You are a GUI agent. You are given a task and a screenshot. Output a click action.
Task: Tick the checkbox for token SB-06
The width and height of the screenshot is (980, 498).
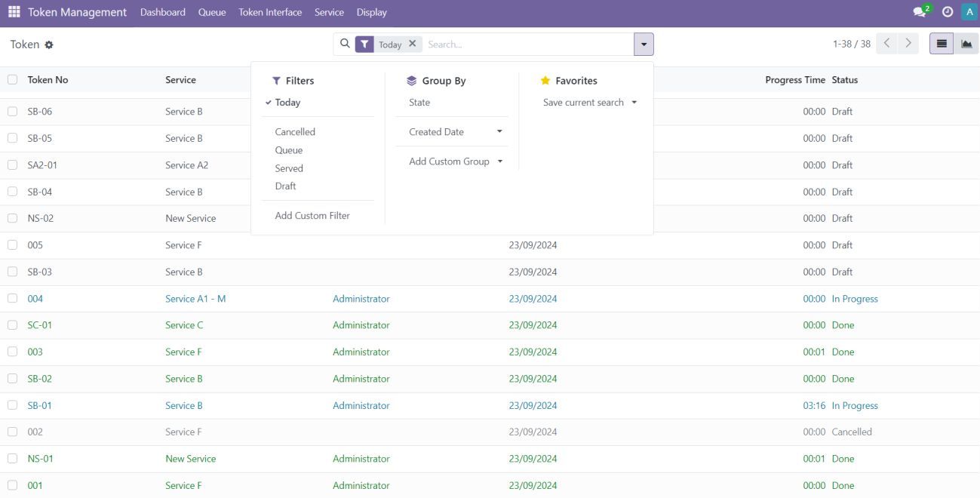click(13, 112)
